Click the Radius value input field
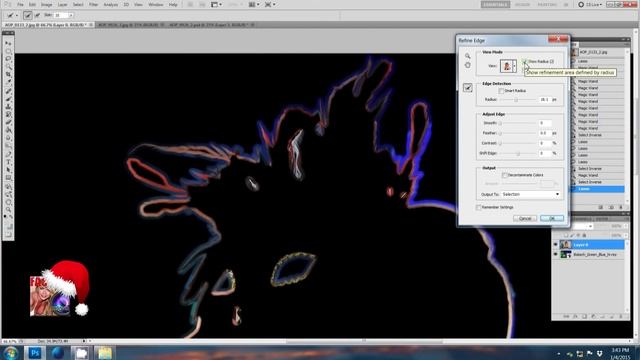The width and height of the screenshot is (640, 360). (545, 100)
